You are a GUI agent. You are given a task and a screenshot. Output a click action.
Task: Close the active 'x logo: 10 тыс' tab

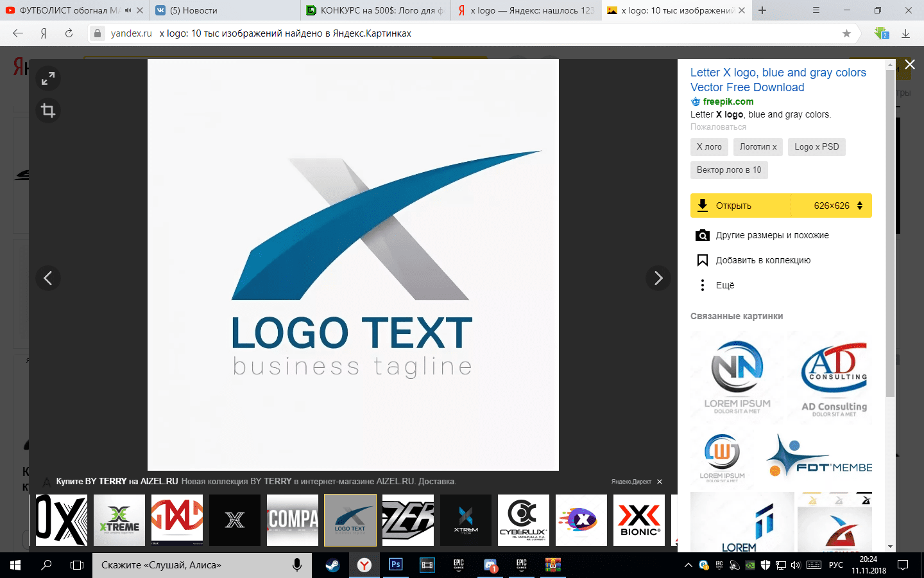742,10
